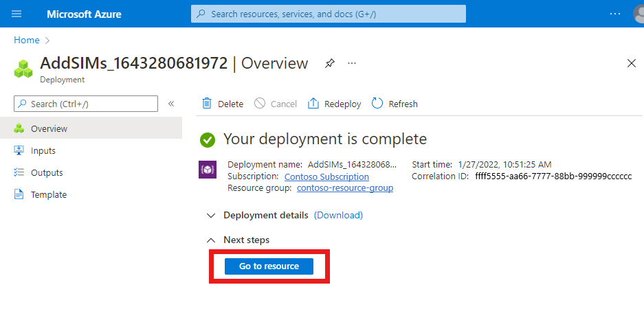Select Outputs in the left menu
644x309 pixels.
pyautogui.click(x=47, y=172)
